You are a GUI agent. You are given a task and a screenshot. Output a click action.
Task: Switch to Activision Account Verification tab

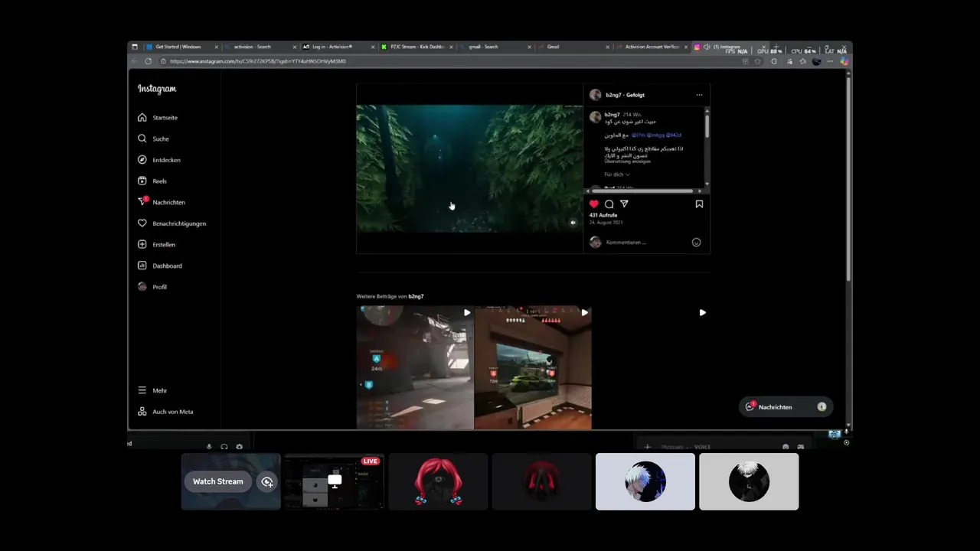[x=651, y=47]
